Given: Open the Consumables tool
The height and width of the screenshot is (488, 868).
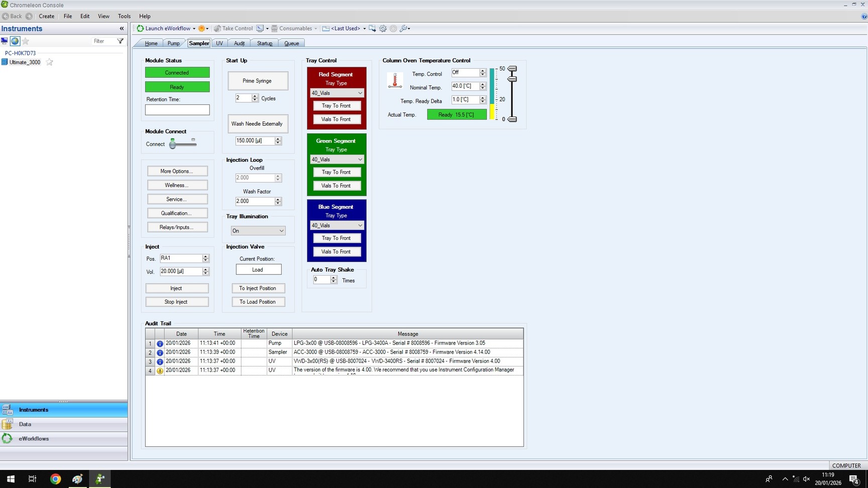Looking at the screenshot, I should click(295, 29).
